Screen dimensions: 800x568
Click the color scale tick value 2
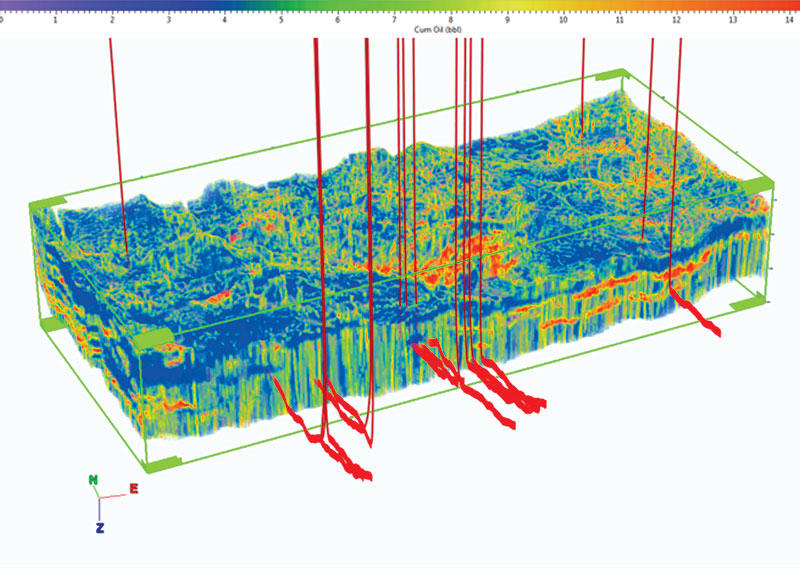point(111,20)
